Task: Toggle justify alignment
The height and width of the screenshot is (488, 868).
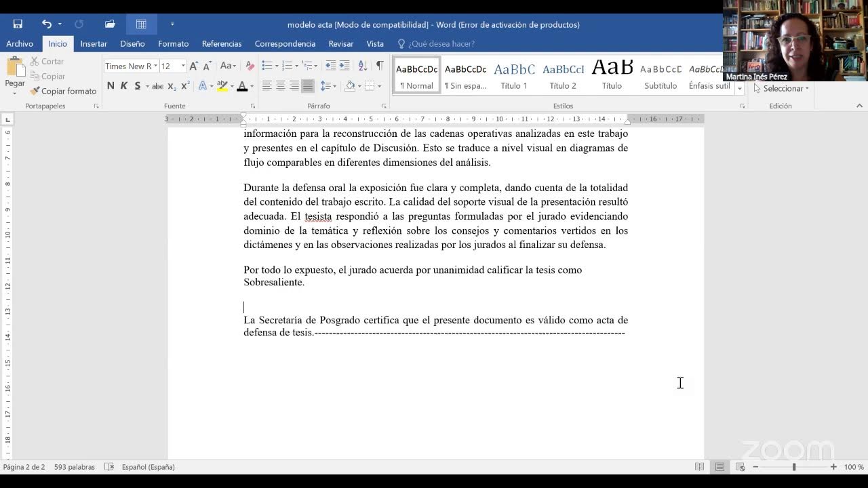Action: pyautogui.click(x=308, y=86)
